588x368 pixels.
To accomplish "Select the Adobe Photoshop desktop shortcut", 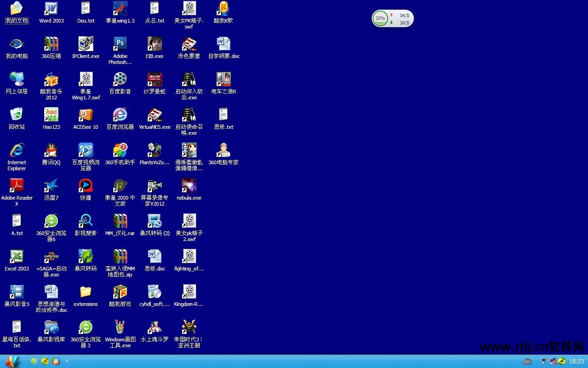I will pos(120,45).
